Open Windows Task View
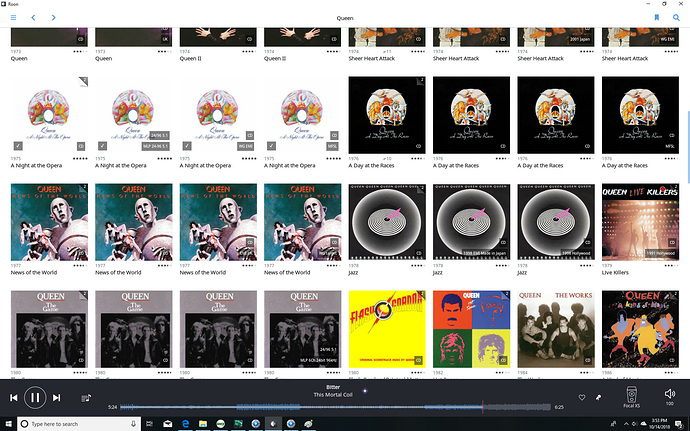The height and width of the screenshot is (431, 690). point(150,424)
